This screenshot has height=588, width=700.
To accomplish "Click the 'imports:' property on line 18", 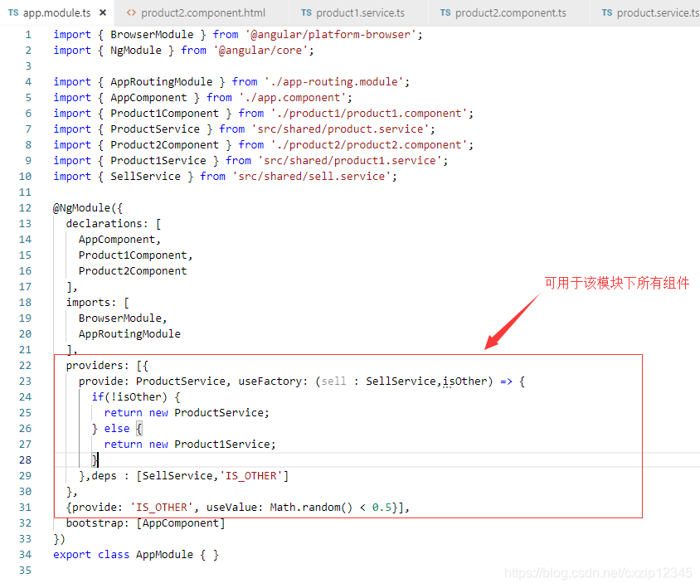I will click(91, 303).
